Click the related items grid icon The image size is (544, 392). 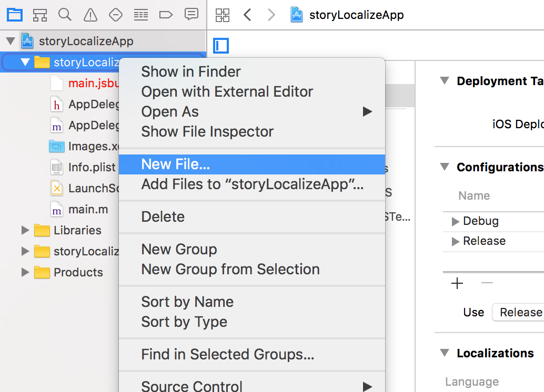(223, 15)
